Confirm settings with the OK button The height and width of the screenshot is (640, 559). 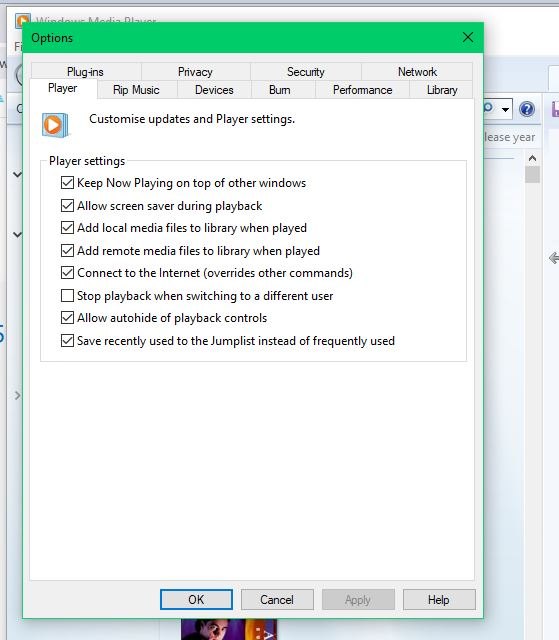(x=196, y=600)
